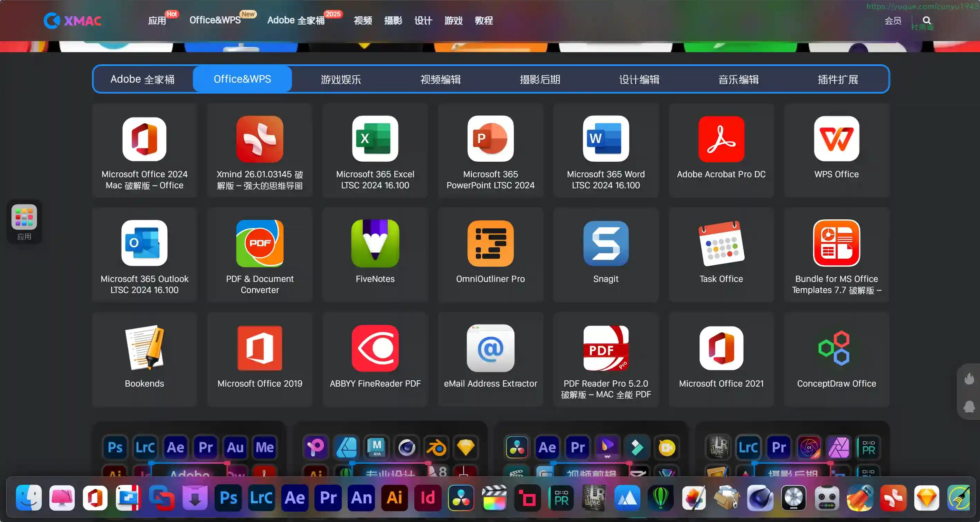Click the ABBYY FineReader PDF icon
Screen dimensions: 980x522
click(x=375, y=348)
